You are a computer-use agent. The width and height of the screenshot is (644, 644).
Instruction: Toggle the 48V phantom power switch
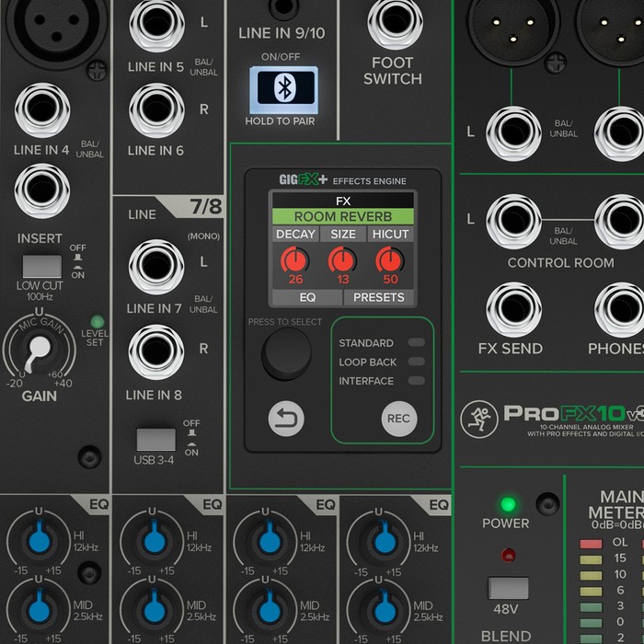509,588
